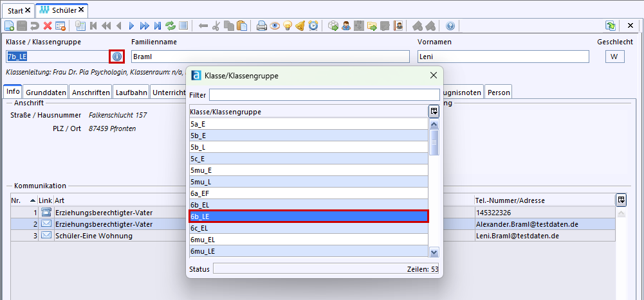Viewport: 644px width, 300px height.
Task: Click the green refresh arrows icon
Action: click(170, 26)
